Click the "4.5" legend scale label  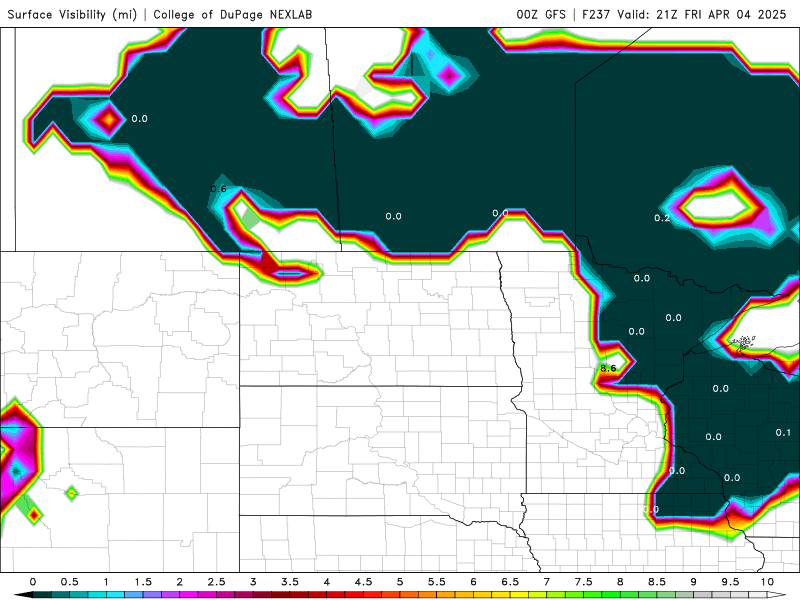click(363, 582)
